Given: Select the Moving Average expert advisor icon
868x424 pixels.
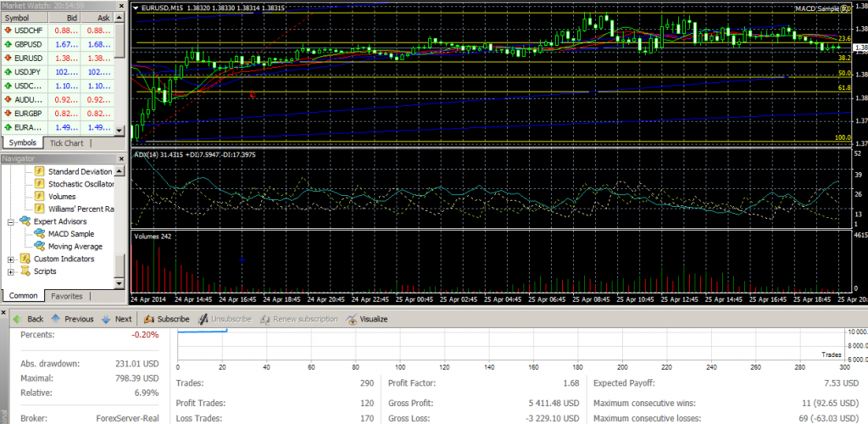Looking at the screenshot, I should [39, 246].
